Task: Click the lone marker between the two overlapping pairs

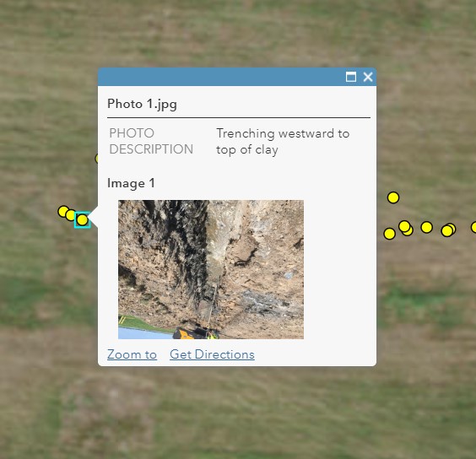Action: pyautogui.click(x=426, y=227)
